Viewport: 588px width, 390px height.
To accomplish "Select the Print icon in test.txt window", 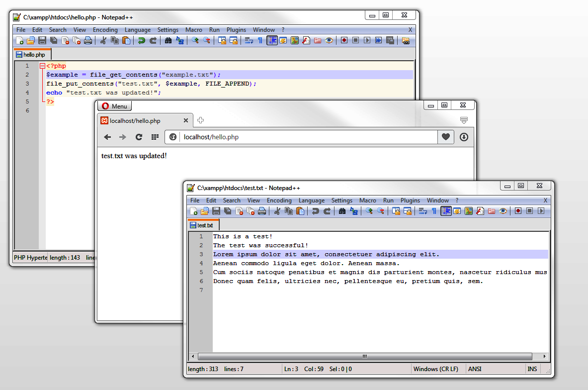I will (x=262, y=211).
